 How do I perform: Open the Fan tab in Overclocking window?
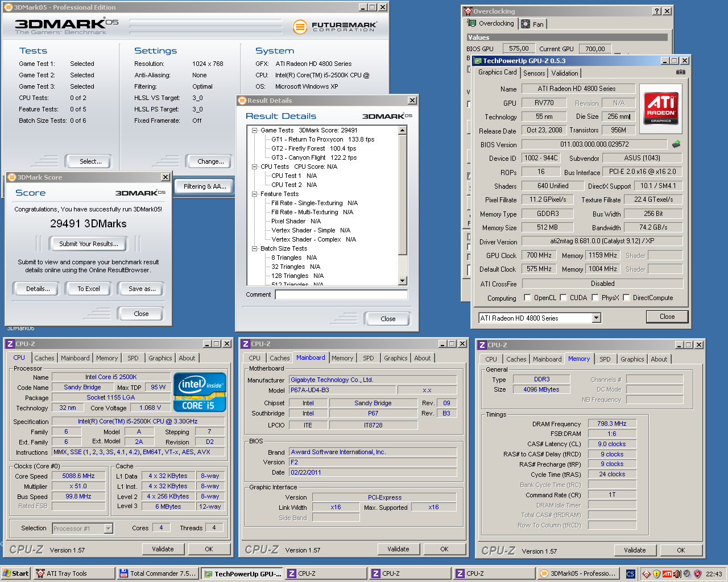[533, 24]
